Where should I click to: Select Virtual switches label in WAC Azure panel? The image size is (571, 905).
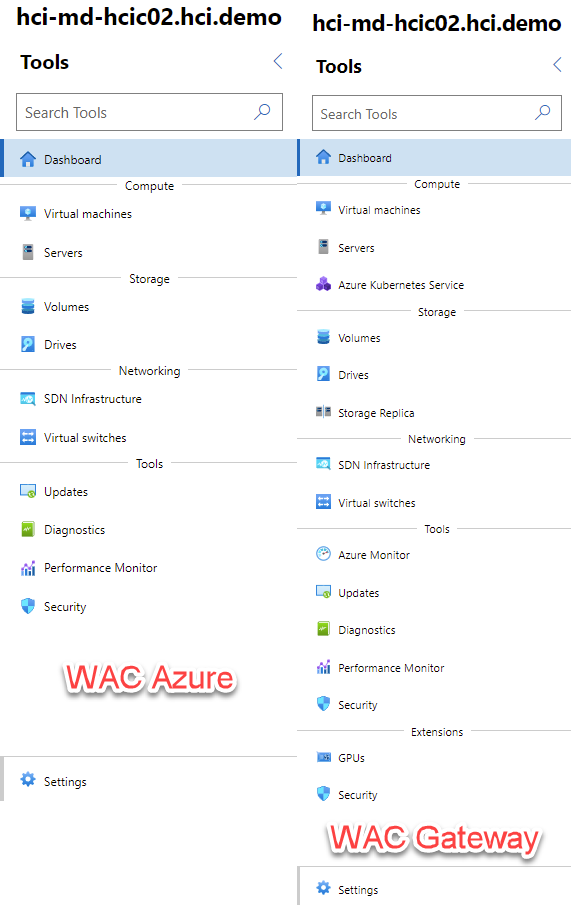[x=85, y=438]
